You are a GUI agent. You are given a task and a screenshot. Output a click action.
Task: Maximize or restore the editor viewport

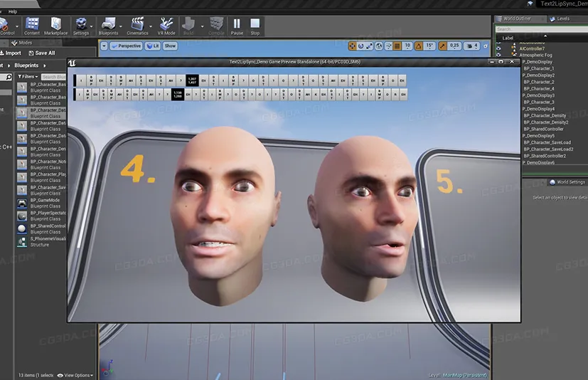[x=486, y=46]
